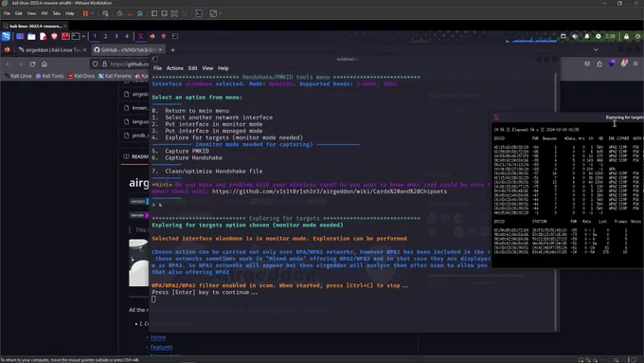Select the xterm X taskbar item
The height and width of the screenshot is (363, 644).
[x=140, y=36]
